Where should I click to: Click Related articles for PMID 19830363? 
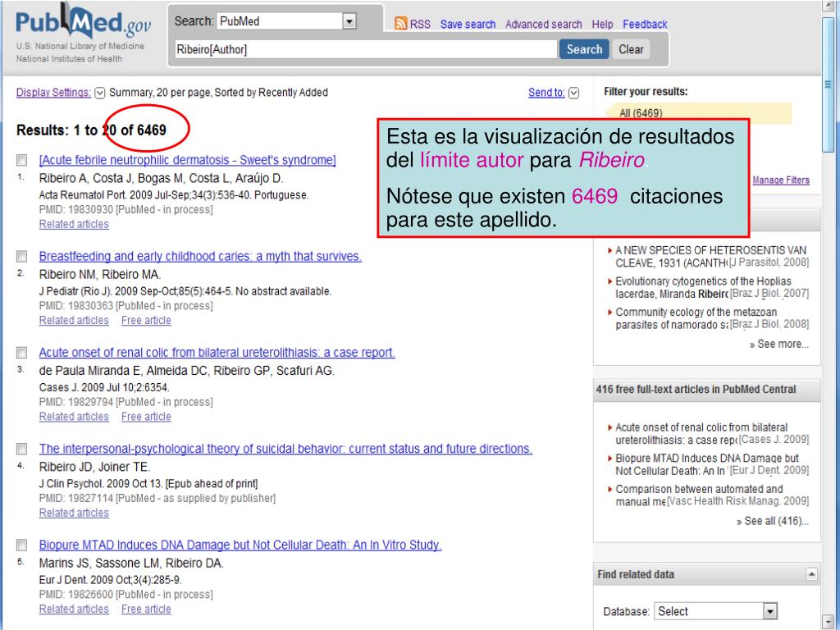[74, 321]
